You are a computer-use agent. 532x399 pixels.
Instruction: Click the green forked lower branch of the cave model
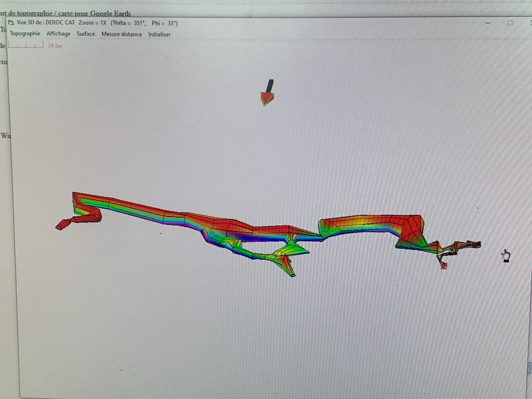coord(287,258)
